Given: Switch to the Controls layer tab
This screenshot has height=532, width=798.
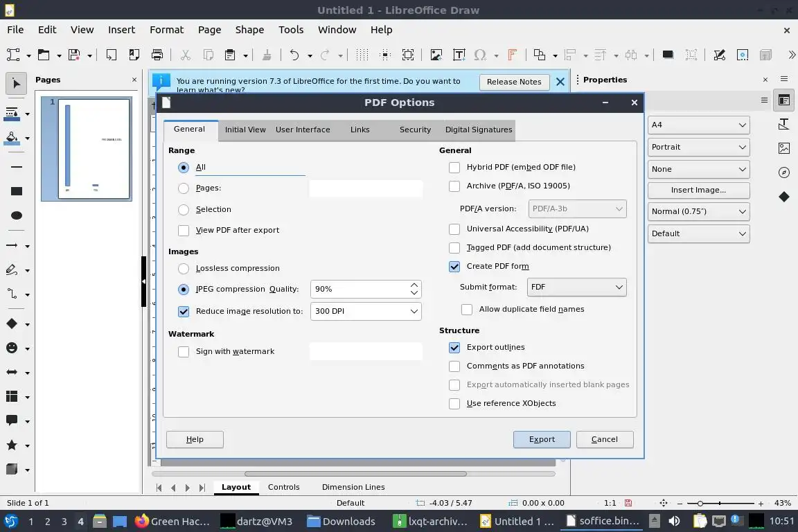Looking at the screenshot, I should [x=283, y=487].
